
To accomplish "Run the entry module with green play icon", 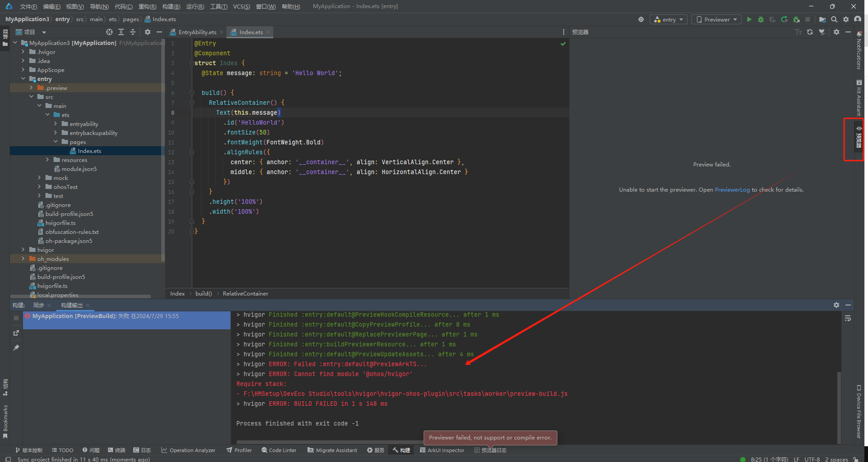I will pyautogui.click(x=749, y=19).
